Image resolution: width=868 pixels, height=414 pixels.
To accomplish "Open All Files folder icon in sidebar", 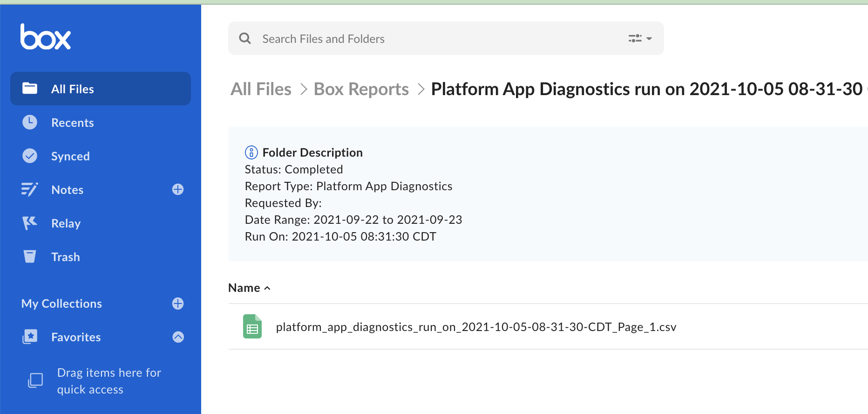I will [30, 88].
